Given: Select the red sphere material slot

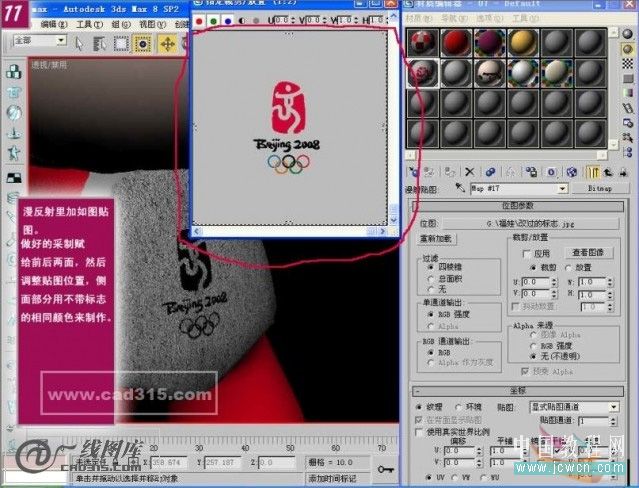Looking at the screenshot, I should pos(456,42).
